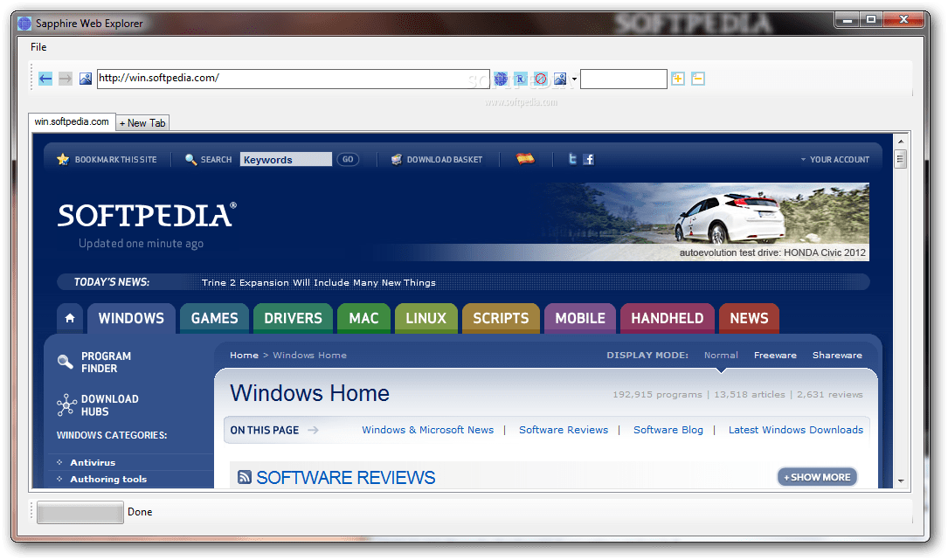Click the + Show More button
Image resolution: width=948 pixels, height=560 pixels.
click(x=818, y=477)
